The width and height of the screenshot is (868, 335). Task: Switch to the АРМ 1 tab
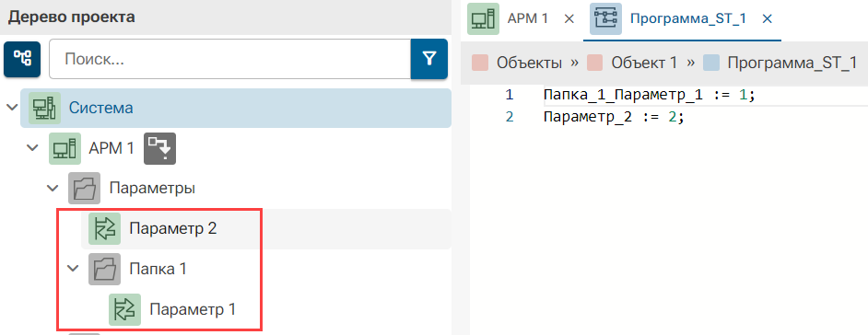[x=528, y=18]
